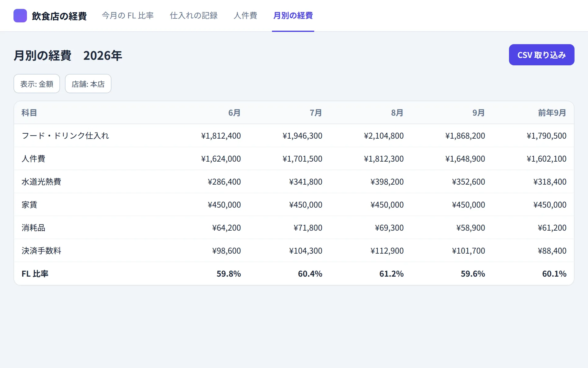Click the ¥1,701,500 July labor cell
Screen dimensions: 588x368
click(x=302, y=159)
